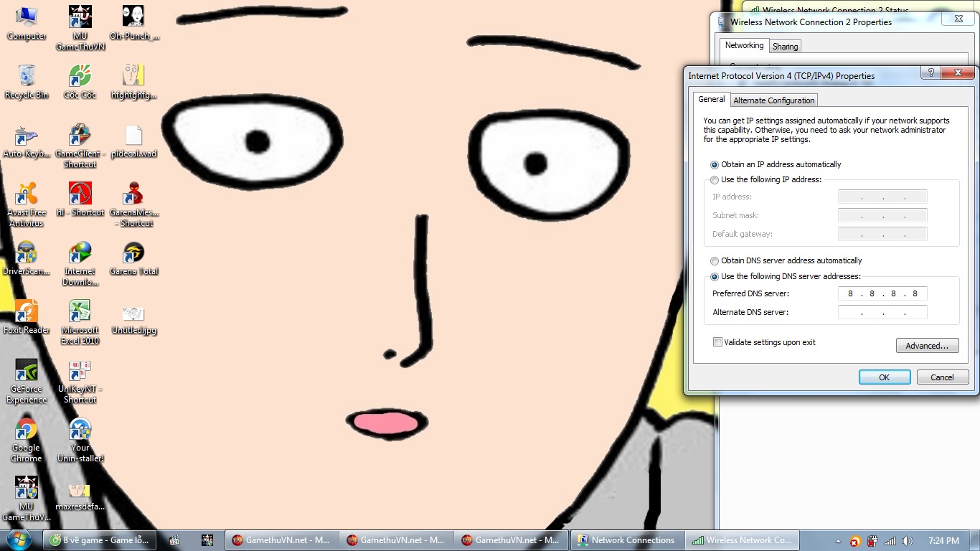Click the volume speaker tray icon

point(908,541)
